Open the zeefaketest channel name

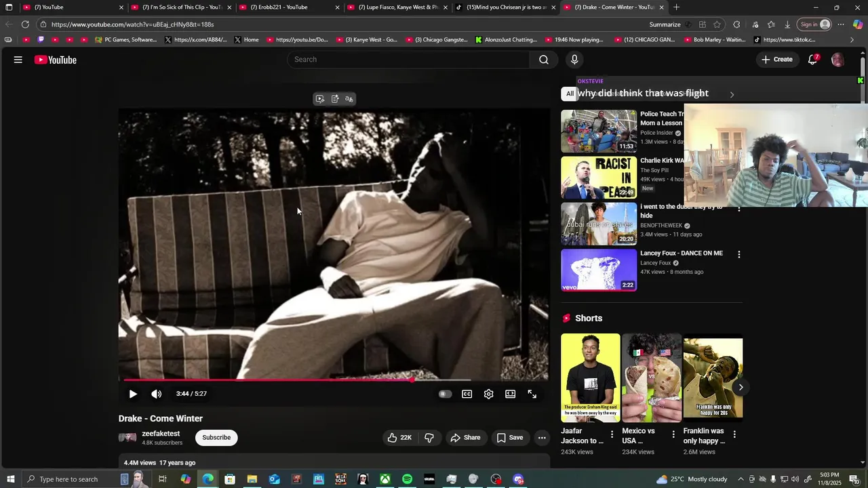click(x=161, y=434)
